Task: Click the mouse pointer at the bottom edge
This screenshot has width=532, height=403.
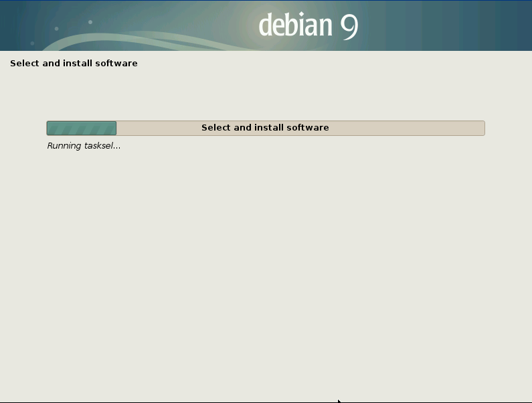Action: tap(339, 401)
